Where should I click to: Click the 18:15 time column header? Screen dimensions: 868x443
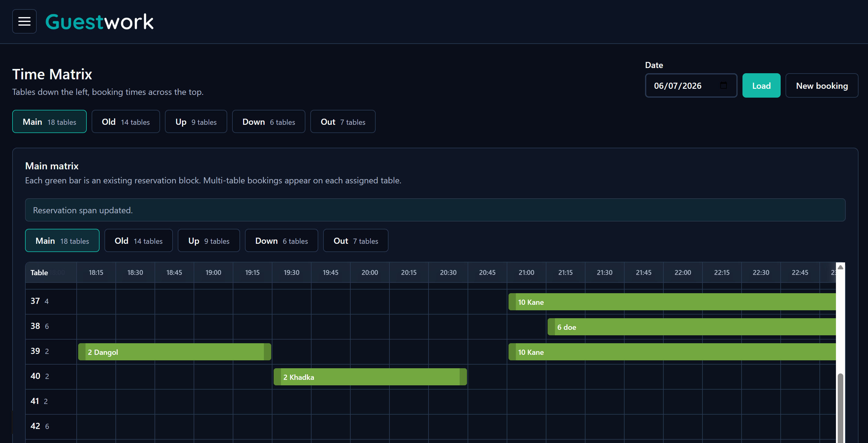tap(96, 272)
